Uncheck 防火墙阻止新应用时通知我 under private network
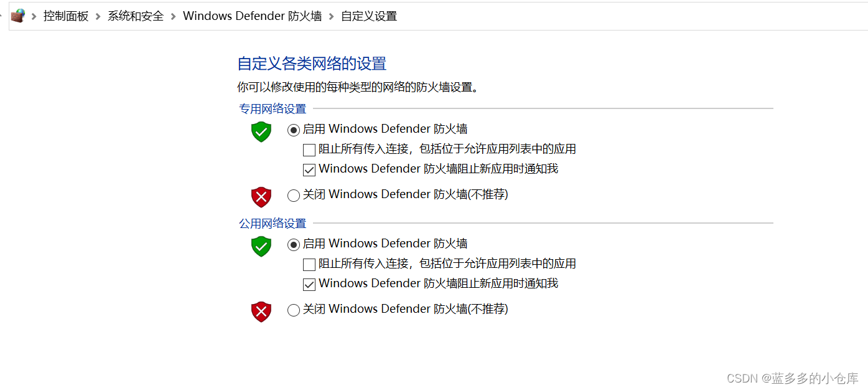The image size is (868, 390). pyautogui.click(x=309, y=170)
